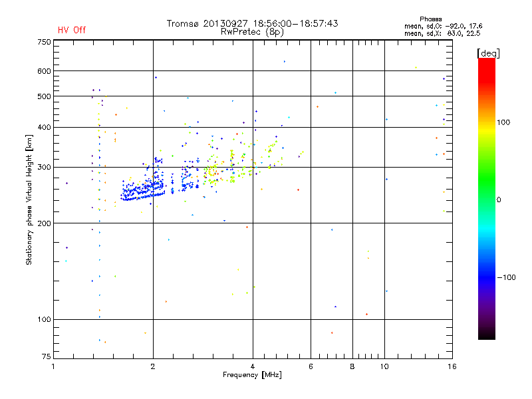The width and height of the screenshot is (532, 399).
Task: Click the colorbar tick label '-100'
Action: (x=506, y=277)
